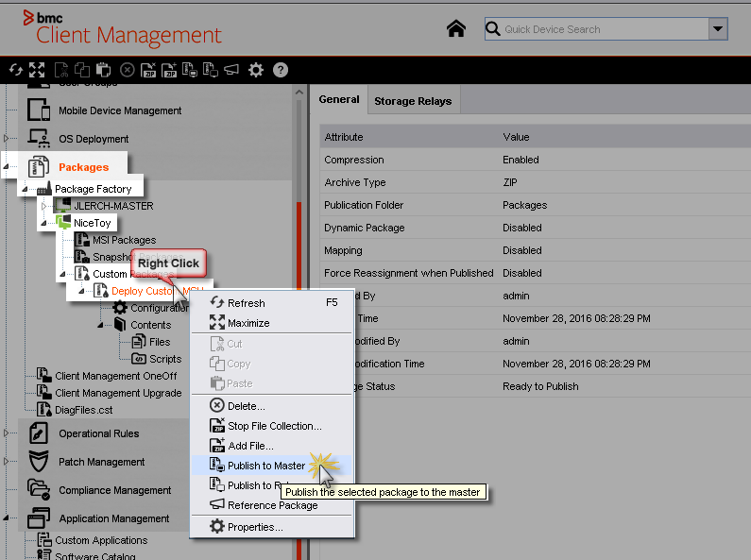
Task: Click the NiceToy device icon
Action: coord(63,222)
